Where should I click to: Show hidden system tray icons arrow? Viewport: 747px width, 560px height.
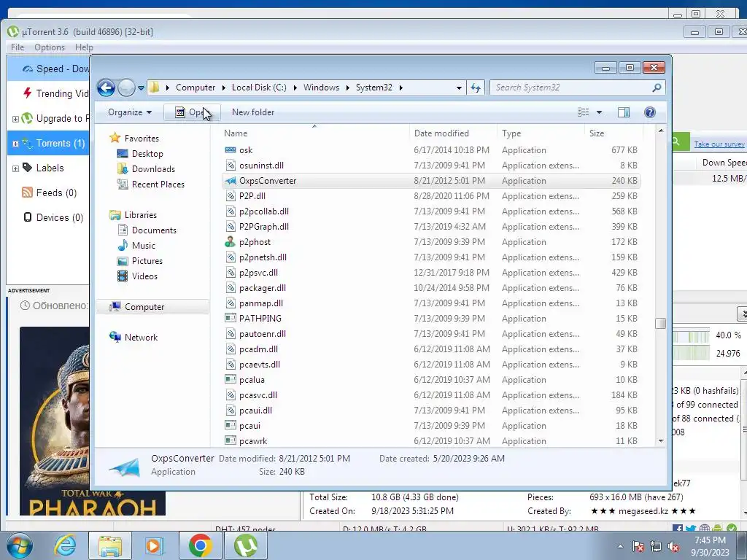(x=620, y=546)
